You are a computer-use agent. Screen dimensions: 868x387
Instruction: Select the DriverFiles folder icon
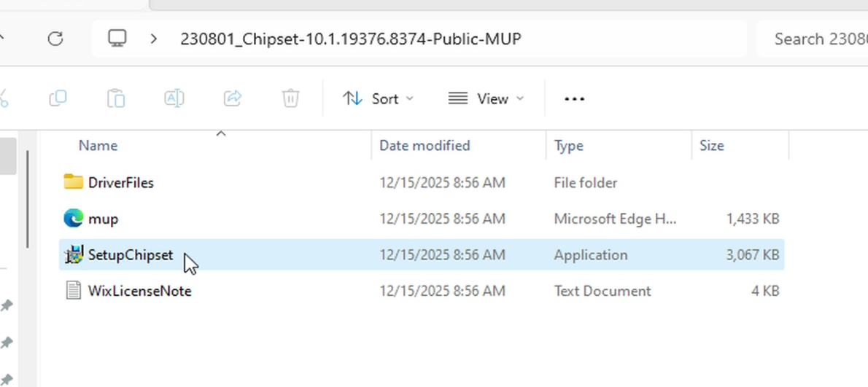click(73, 182)
